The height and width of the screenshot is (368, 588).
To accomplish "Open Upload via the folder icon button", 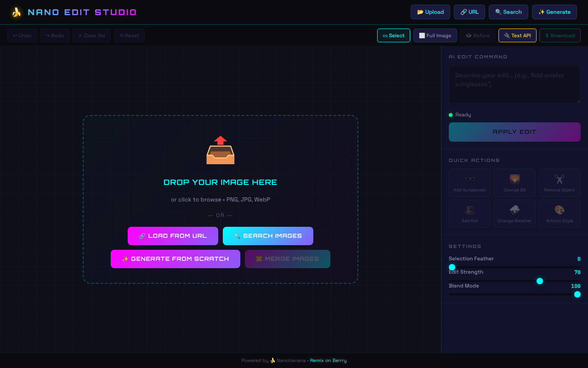I will pos(430,12).
